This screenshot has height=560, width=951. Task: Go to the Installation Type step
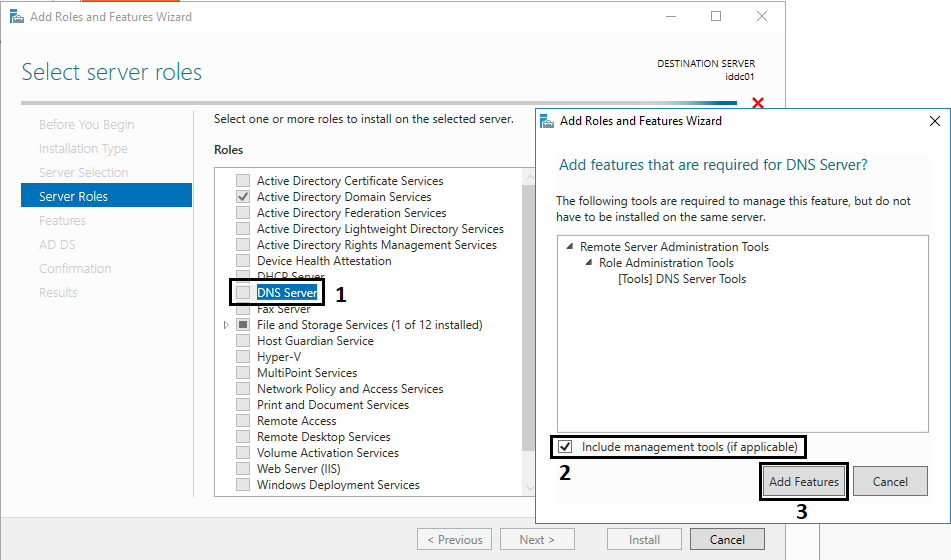pyautogui.click(x=83, y=149)
